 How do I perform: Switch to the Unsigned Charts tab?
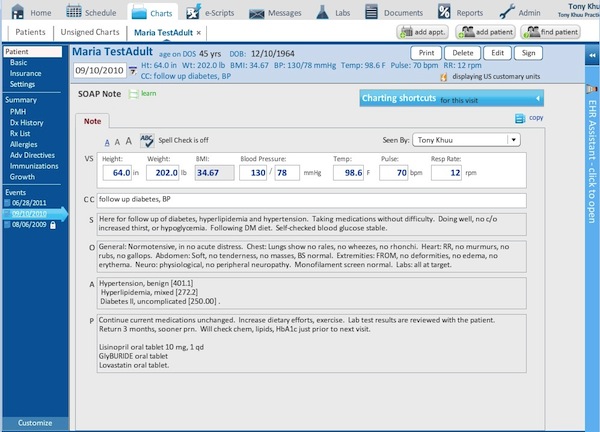90,32
